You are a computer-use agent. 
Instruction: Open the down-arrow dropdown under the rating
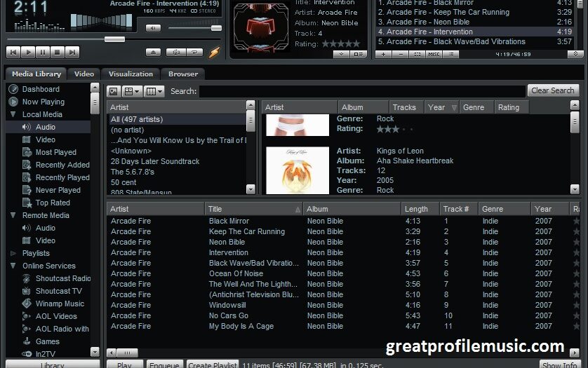[x=341, y=55]
